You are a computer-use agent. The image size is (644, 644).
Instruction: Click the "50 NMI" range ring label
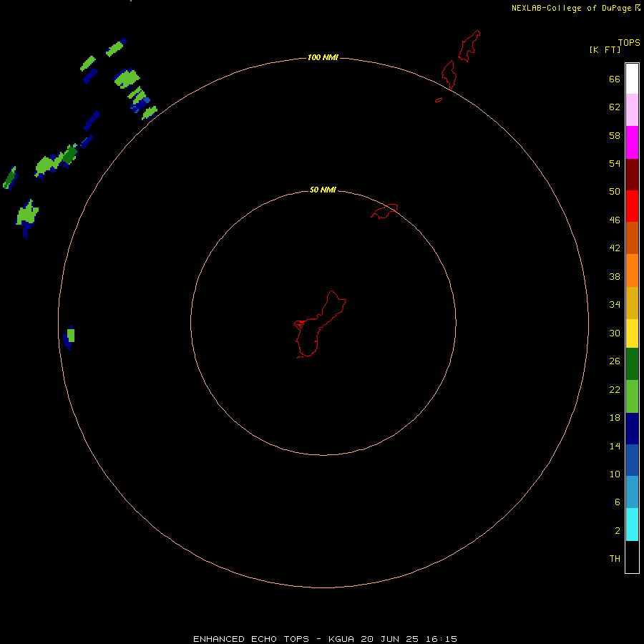click(x=323, y=190)
